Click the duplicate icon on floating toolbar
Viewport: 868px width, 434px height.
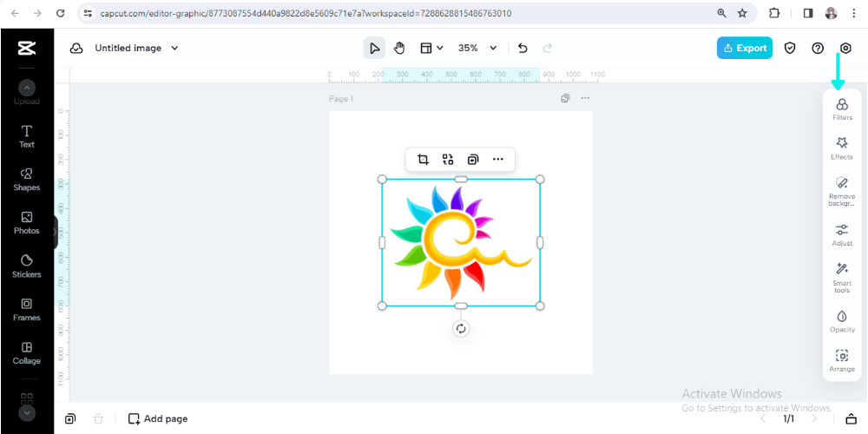pyautogui.click(x=473, y=160)
